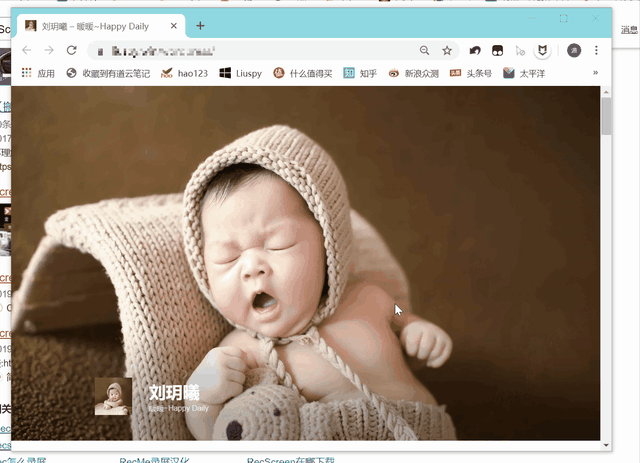Open the Liuspy bookmark
This screenshot has height=463, width=640.
(241, 73)
